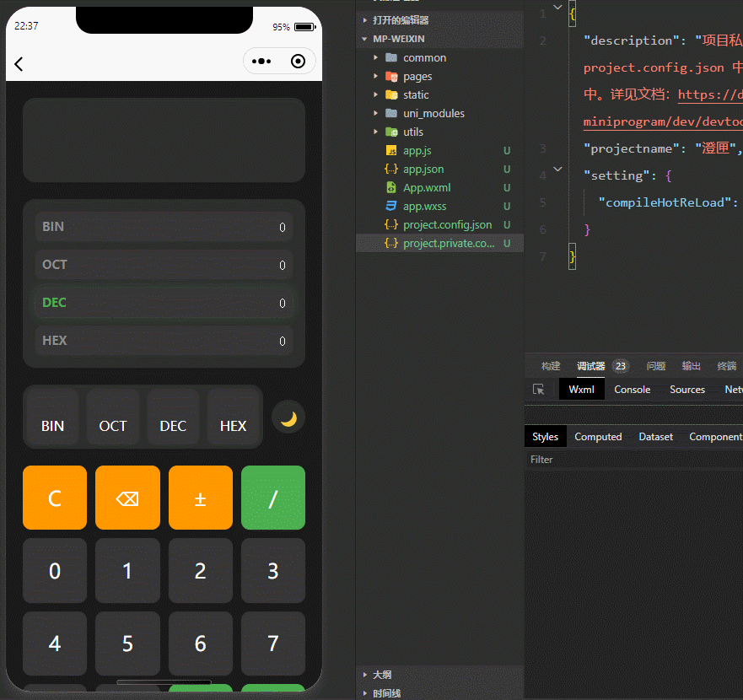Viewport: 743px width, 700px height.
Task: Open App.wxml file
Action: (x=439, y=188)
